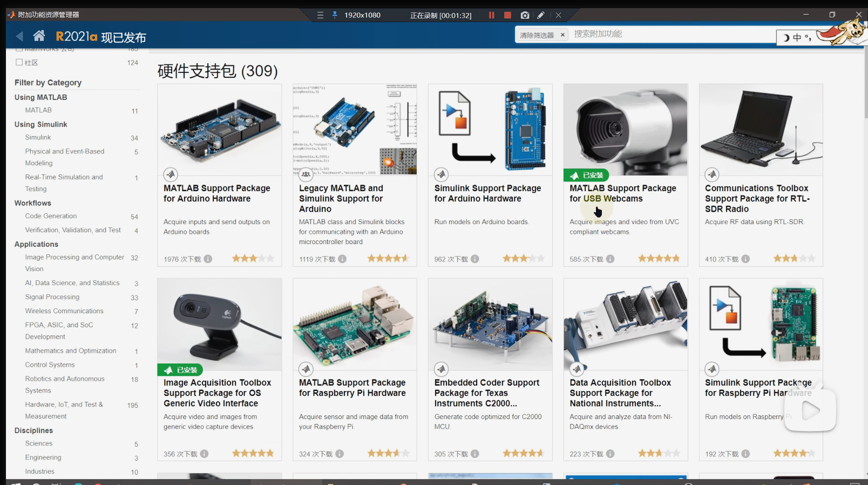The width and height of the screenshot is (868, 485).
Task: Stop the screen recording
Action: [507, 15]
